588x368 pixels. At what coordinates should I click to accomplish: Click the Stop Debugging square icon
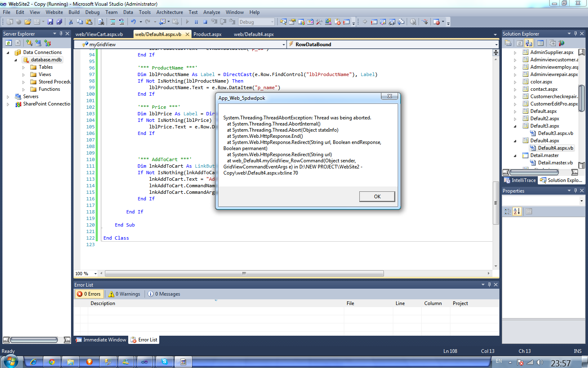click(x=205, y=22)
